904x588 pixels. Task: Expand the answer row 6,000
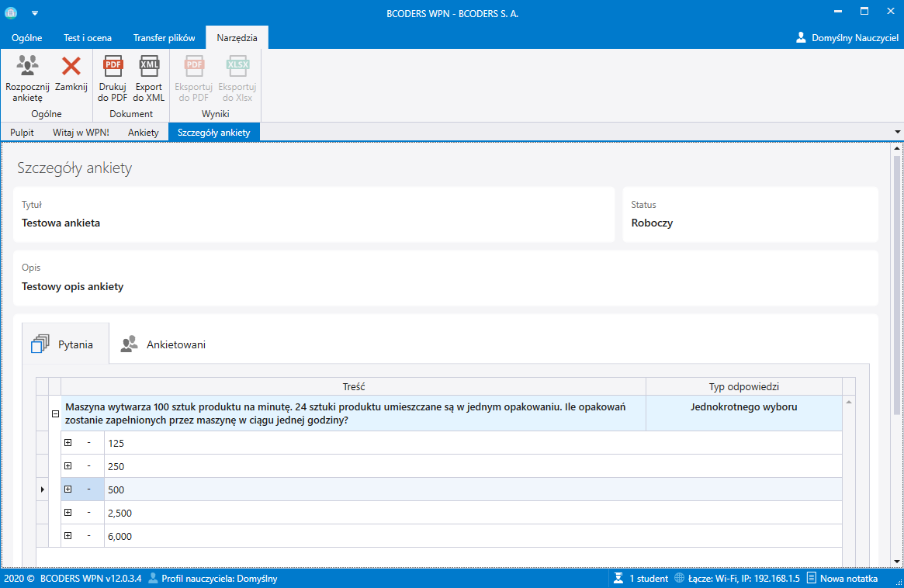click(68, 535)
